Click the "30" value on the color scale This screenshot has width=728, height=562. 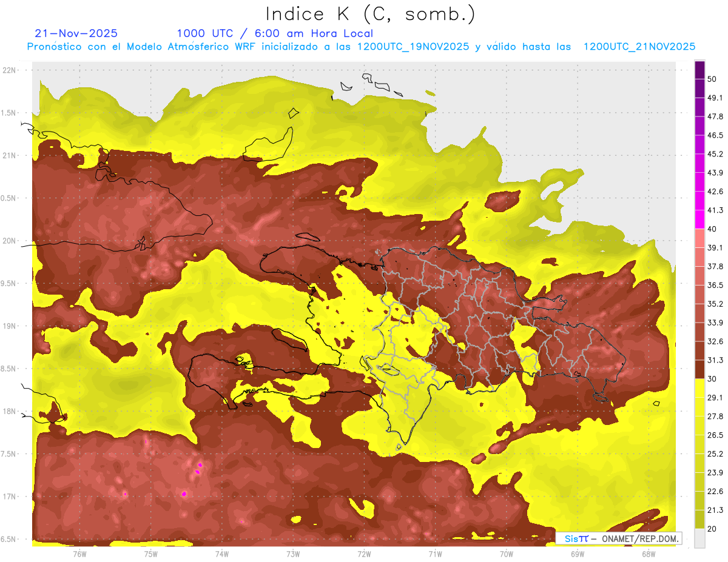point(712,379)
